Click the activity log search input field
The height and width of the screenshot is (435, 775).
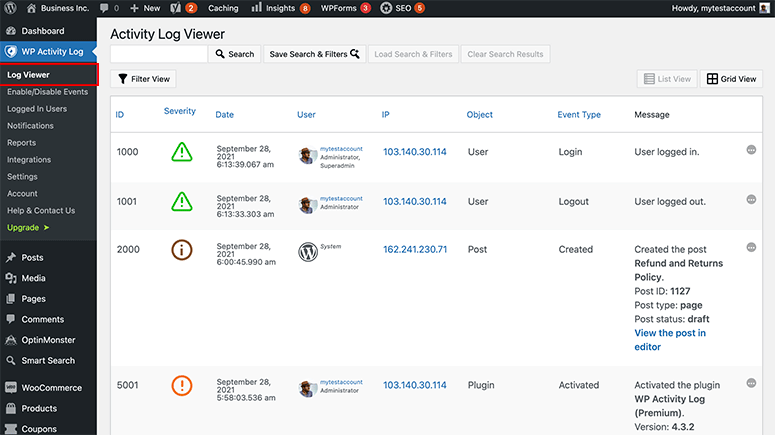click(x=159, y=54)
